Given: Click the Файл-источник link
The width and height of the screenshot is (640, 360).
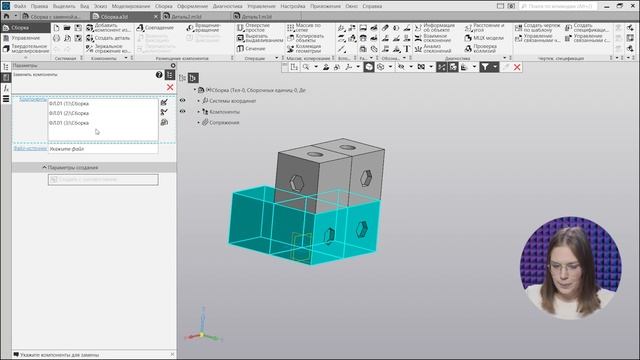Looking at the screenshot, I should [x=30, y=149].
